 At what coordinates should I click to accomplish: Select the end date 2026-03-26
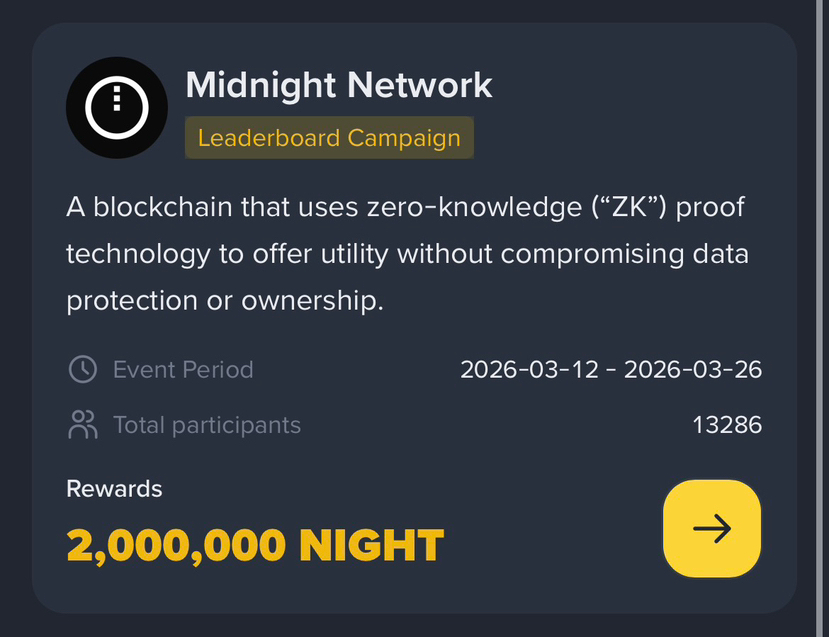tap(693, 369)
